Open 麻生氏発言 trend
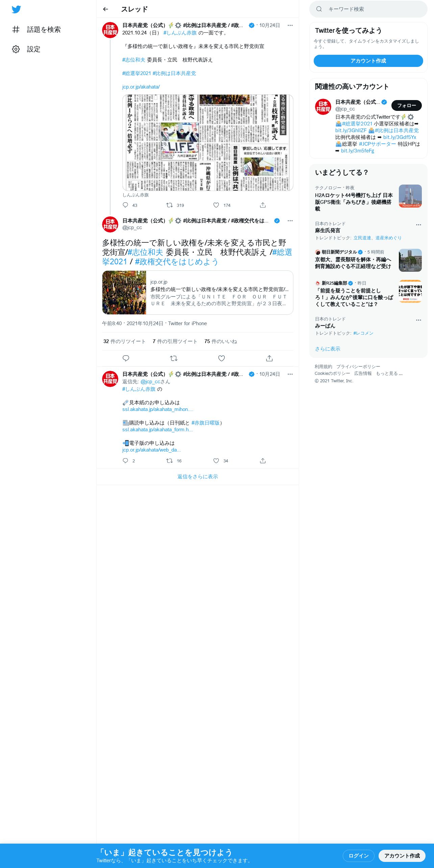434x868 pixels. coord(328,231)
